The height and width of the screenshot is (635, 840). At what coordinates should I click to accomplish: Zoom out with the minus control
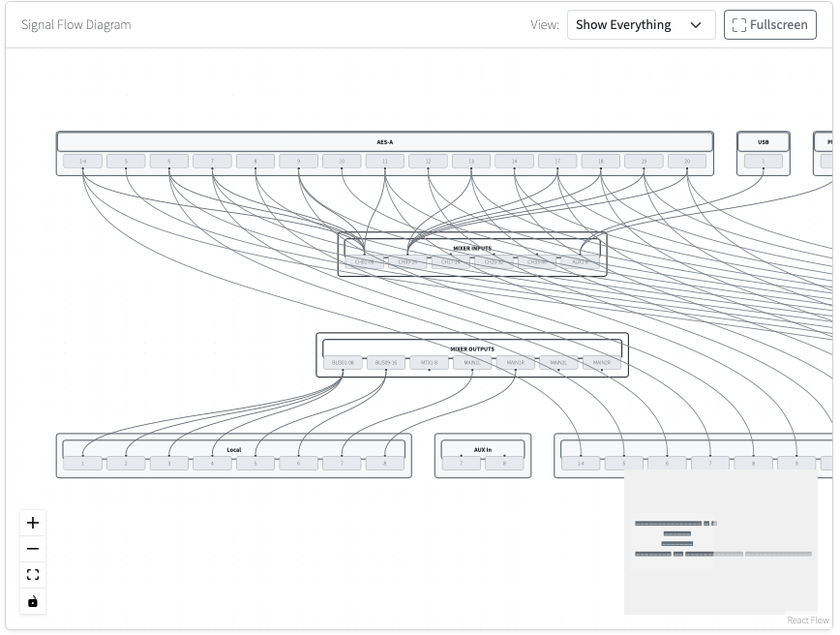33,549
